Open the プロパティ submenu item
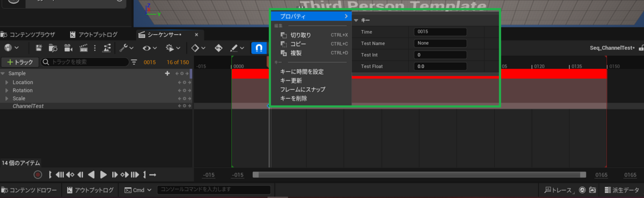Image resolution: width=644 pixels, height=198 pixels. click(x=311, y=17)
